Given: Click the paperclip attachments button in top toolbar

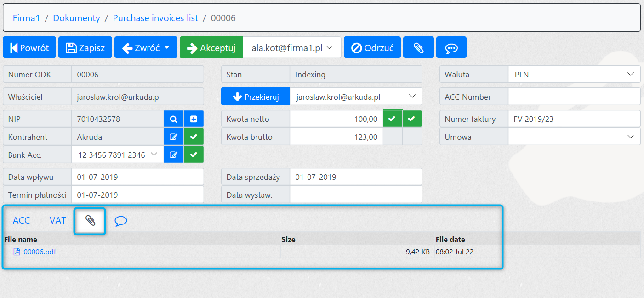Looking at the screenshot, I should point(418,48).
